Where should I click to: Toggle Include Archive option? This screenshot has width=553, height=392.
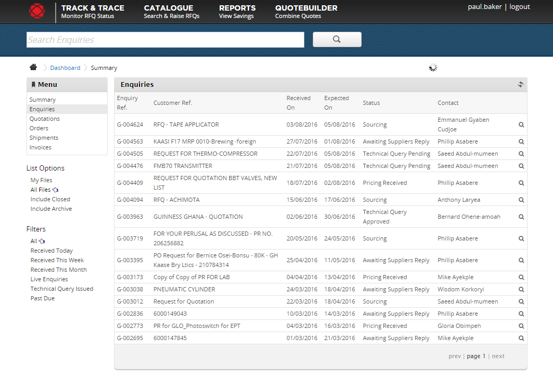[51, 209]
